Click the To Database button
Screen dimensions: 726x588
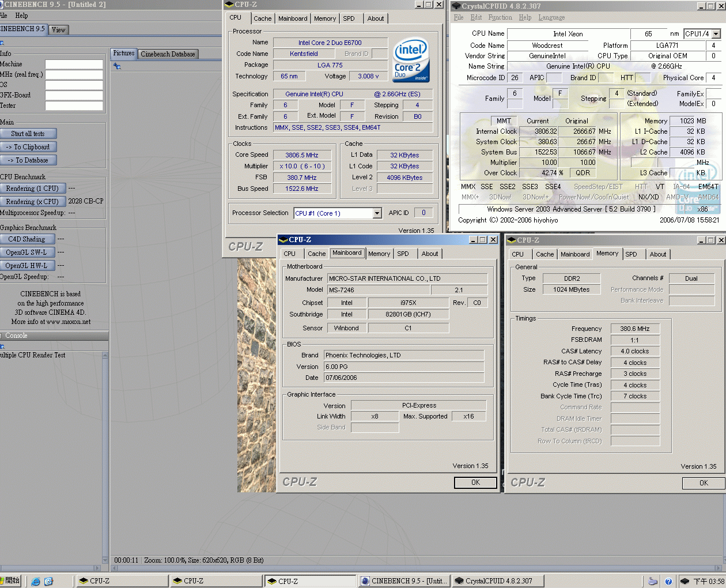[x=28, y=160]
